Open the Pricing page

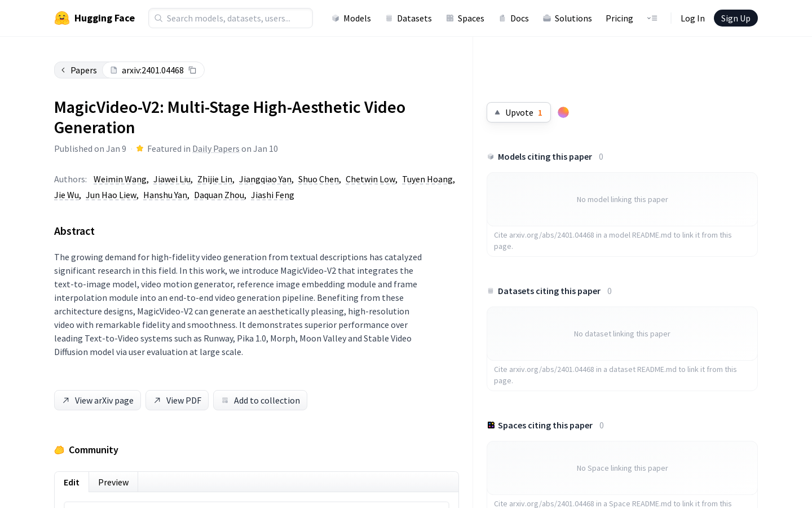[619, 18]
